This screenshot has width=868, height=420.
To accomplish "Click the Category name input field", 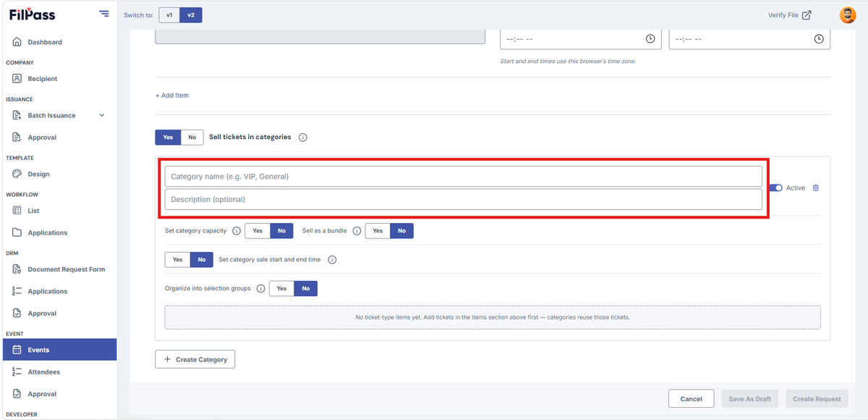I will [464, 177].
